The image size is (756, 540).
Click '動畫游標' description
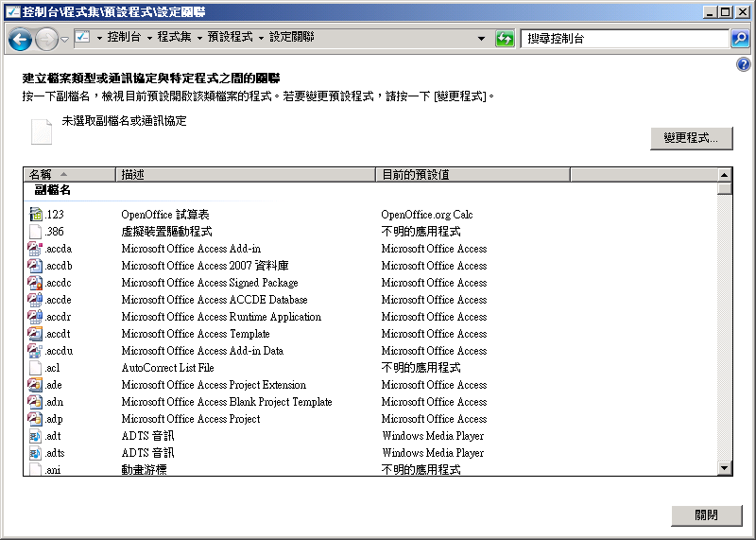144,469
